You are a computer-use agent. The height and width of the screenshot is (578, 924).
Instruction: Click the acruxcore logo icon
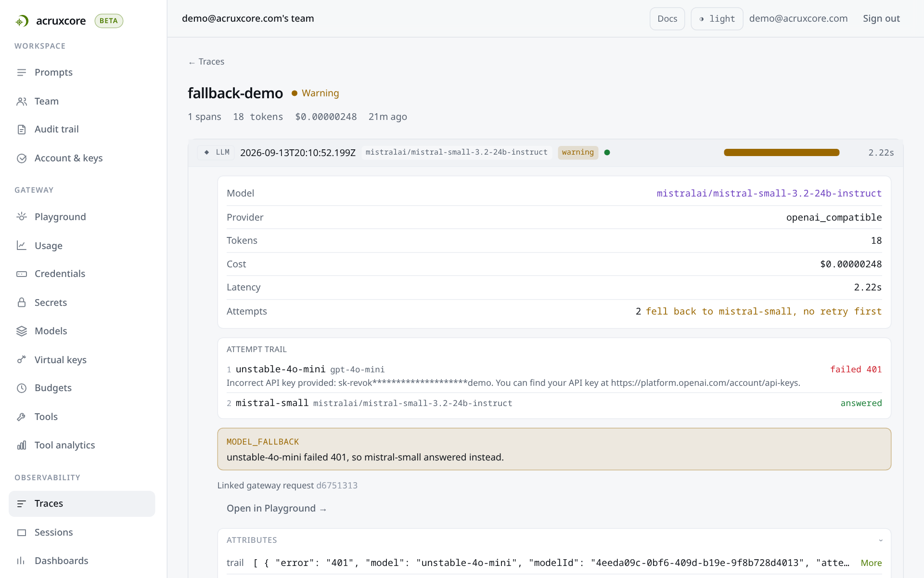(22, 21)
